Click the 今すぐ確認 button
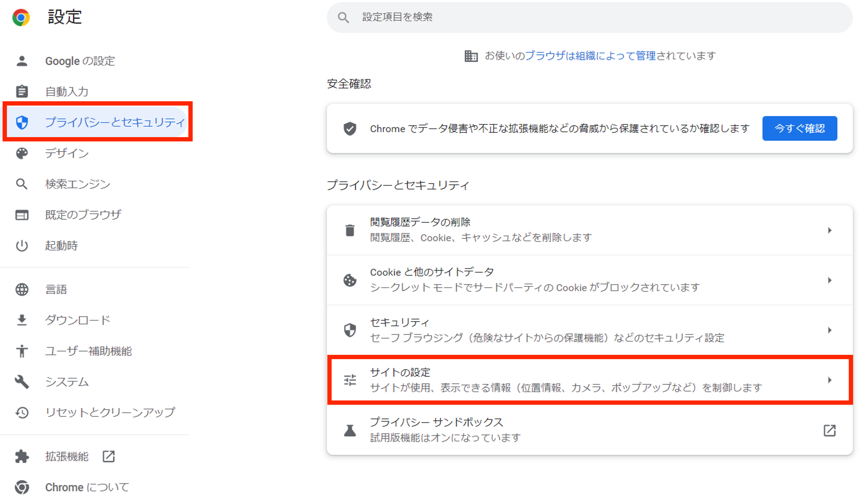868x502 pixels. point(799,128)
